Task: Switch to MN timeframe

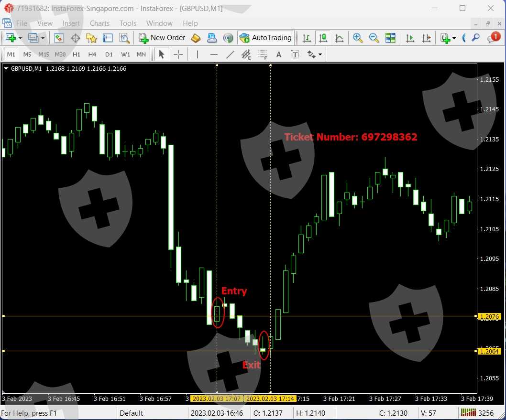Action: pyautogui.click(x=141, y=54)
